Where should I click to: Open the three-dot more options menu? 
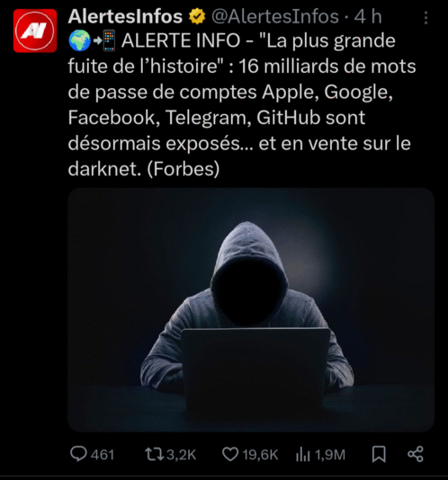coord(426,18)
